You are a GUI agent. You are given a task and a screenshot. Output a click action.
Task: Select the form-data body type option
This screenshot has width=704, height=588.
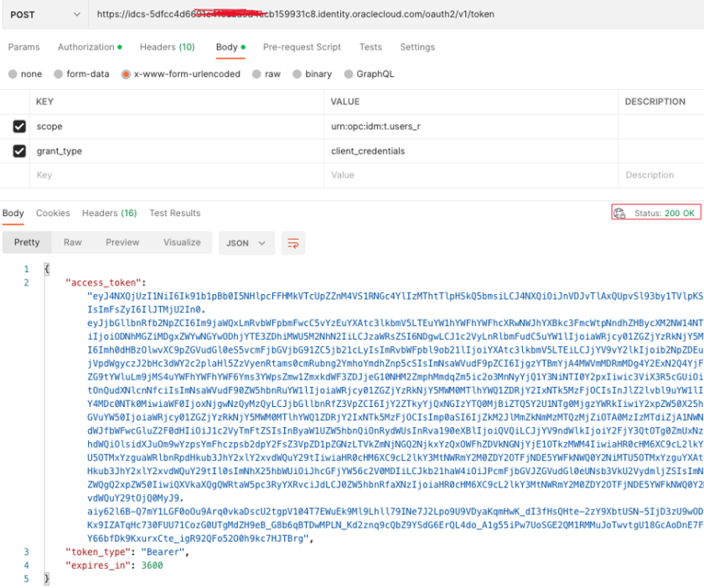coord(60,74)
